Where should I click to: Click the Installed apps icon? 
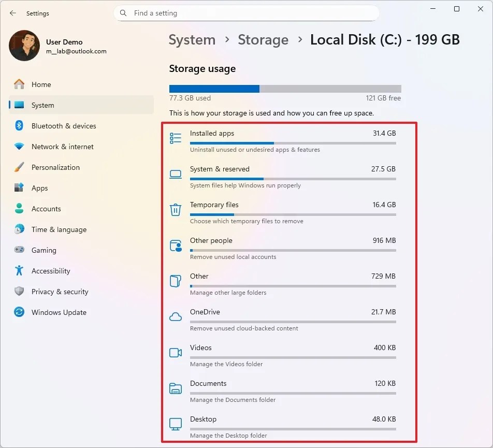175,137
